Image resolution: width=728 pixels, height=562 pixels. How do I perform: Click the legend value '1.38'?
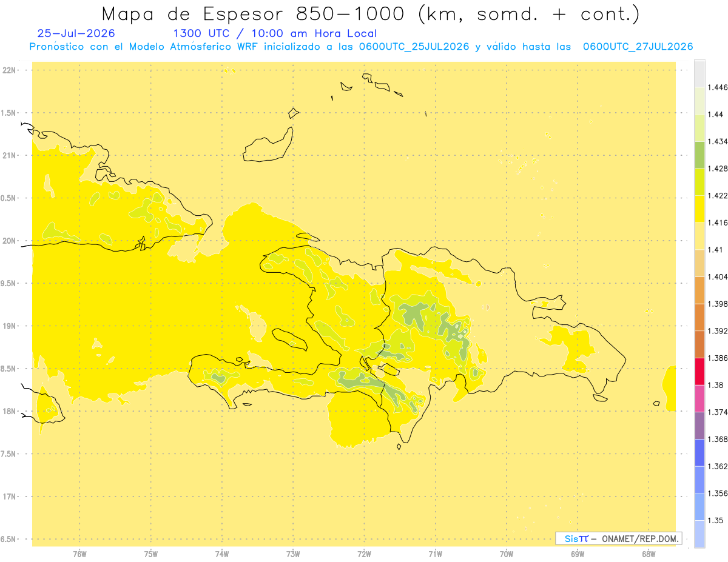pyautogui.click(x=716, y=385)
